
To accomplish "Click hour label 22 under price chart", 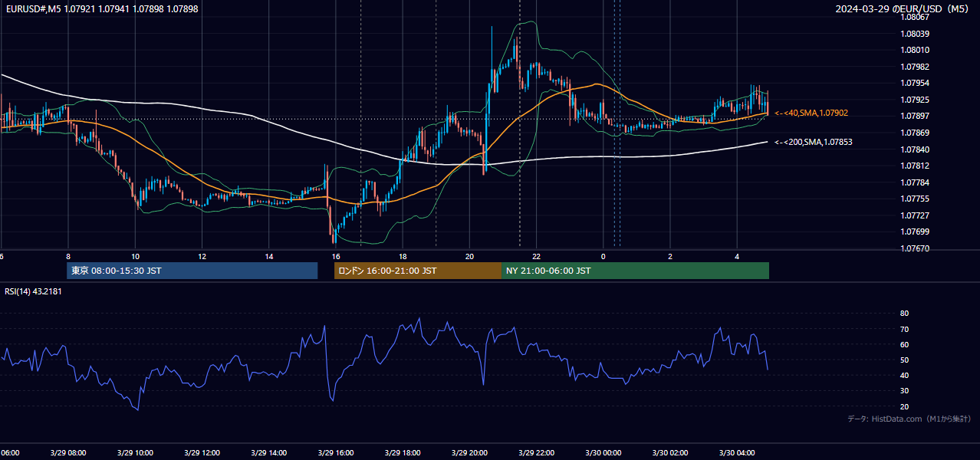I will point(536,256).
